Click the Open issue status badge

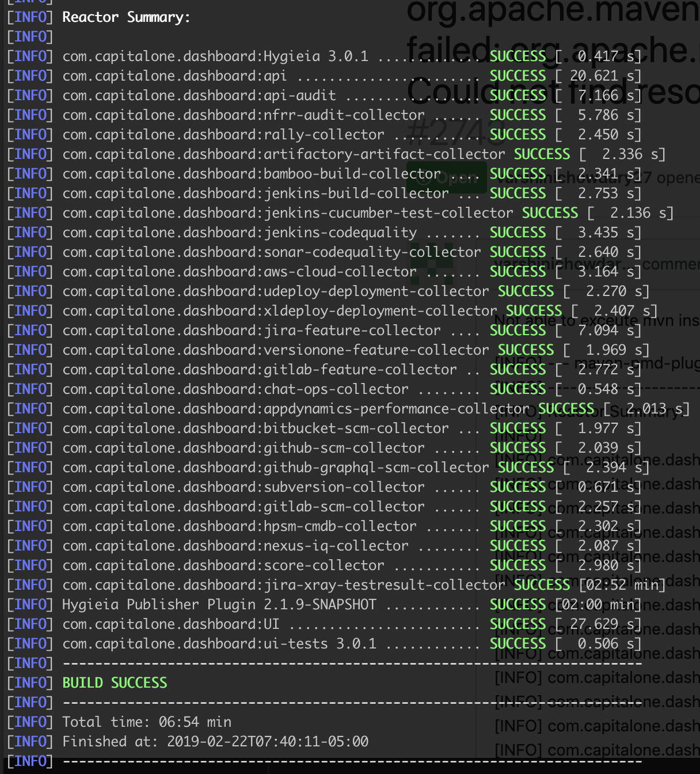pos(448,177)
